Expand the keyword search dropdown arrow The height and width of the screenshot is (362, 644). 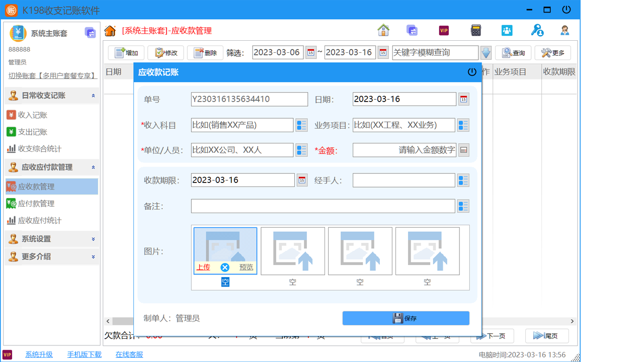(x=486, y=52)
